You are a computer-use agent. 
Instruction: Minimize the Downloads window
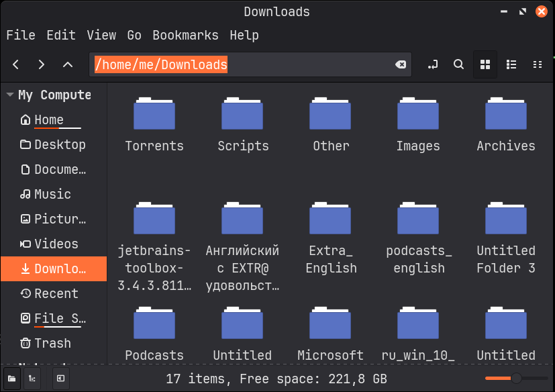coord(504,11)
